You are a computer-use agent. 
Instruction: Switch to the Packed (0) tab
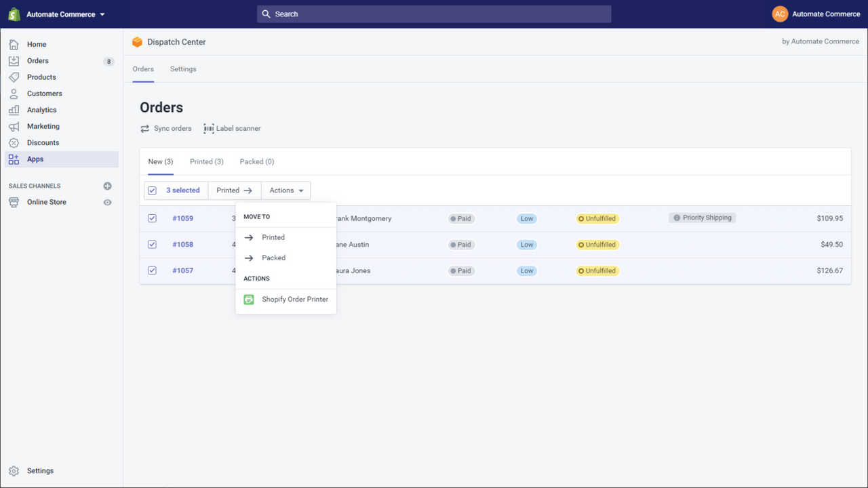coord(256,161)
